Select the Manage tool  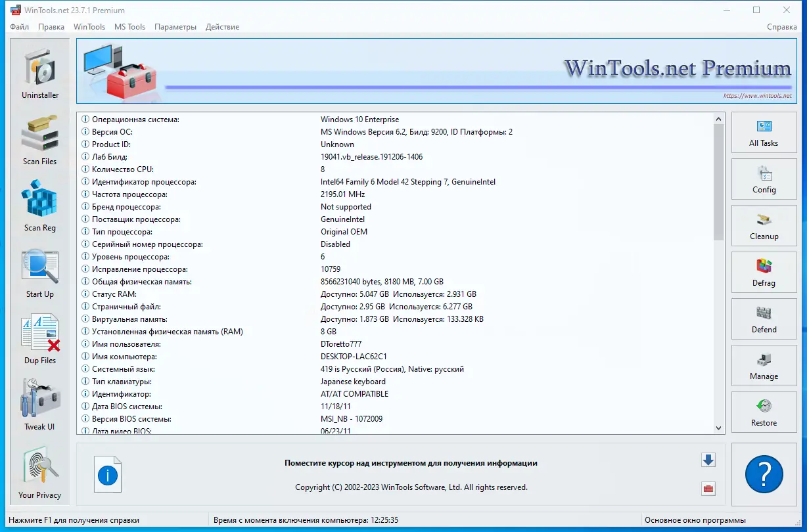[x=764, y=365]
